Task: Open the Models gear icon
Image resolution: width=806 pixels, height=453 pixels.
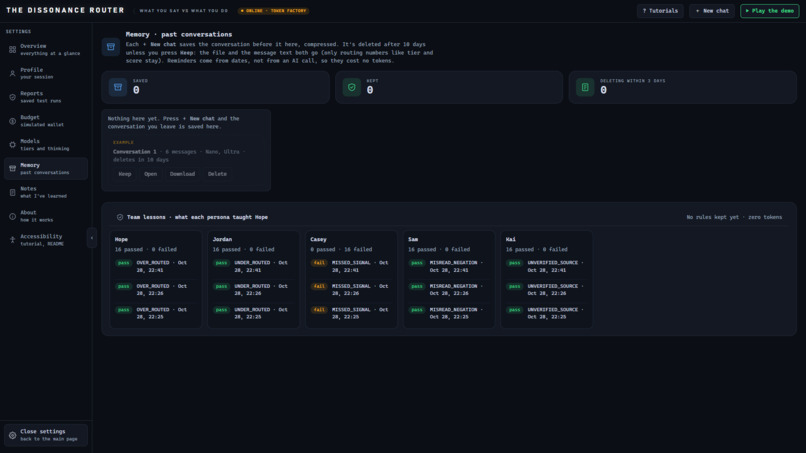Action: tap(12, 144)
